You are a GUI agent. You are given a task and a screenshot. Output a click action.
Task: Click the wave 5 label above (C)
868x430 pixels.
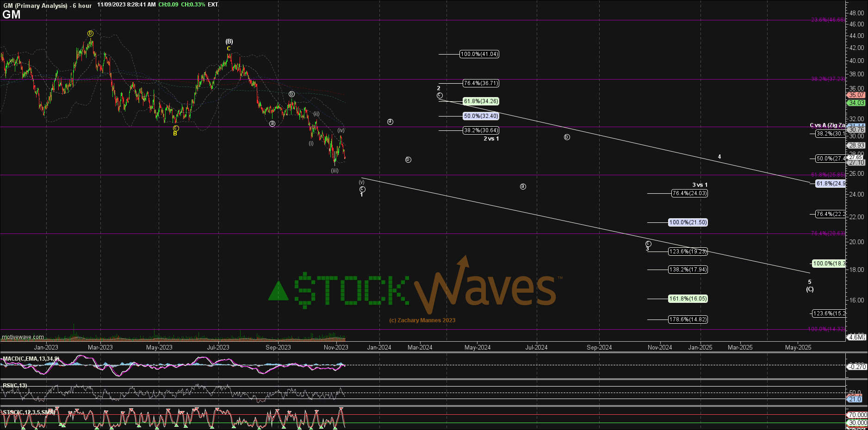(x=810, y=282)
